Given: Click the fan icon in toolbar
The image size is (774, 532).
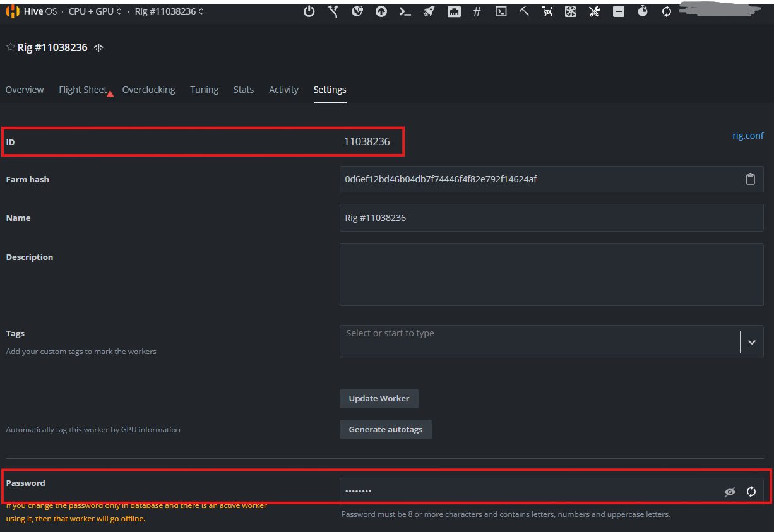Looking at the screenshot, I should point(571,11).
